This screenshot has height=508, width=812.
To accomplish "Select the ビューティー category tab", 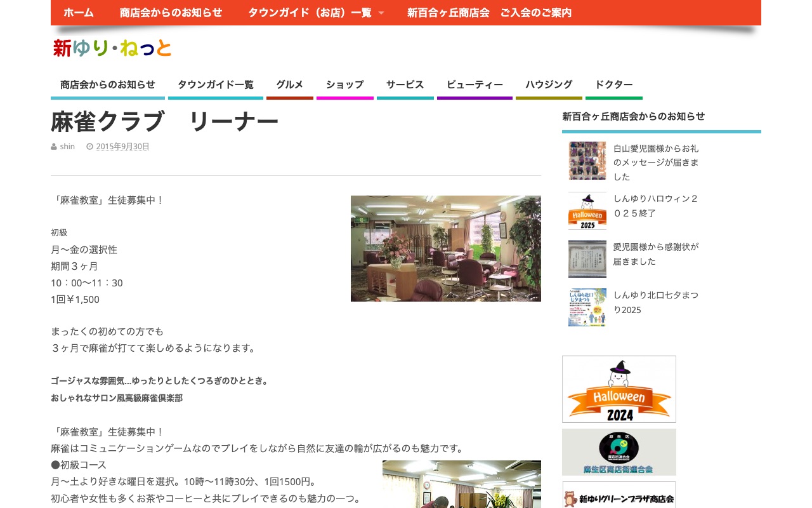I will point(475,84).
